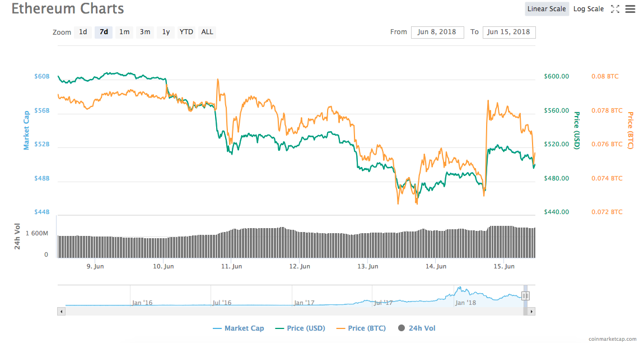Edit the From date field
The width and height of the screenshot is (644, 343).
pyautogui.click(x=437, y=32)
